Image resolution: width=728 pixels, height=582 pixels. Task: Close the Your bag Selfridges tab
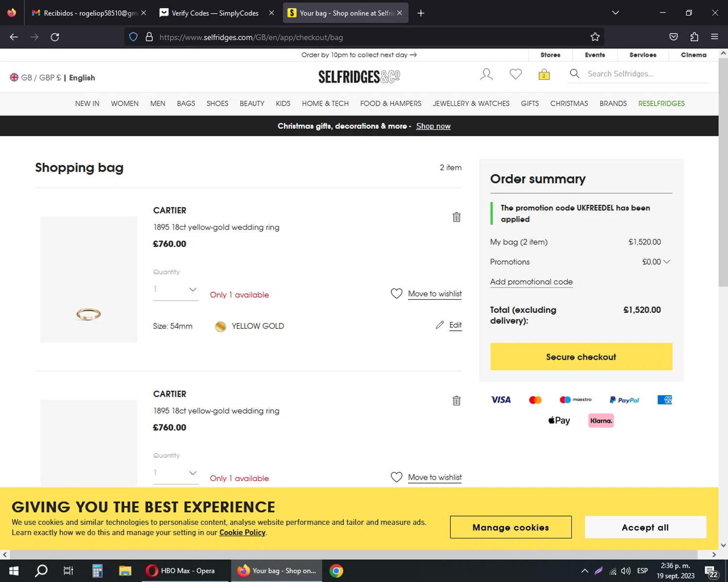(x=399, y=13)
